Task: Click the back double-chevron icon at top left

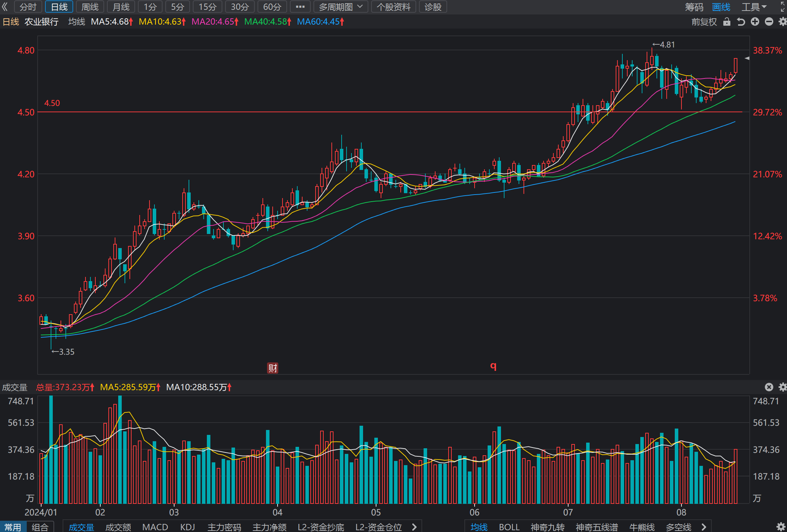Action: (x=5, y=7)
